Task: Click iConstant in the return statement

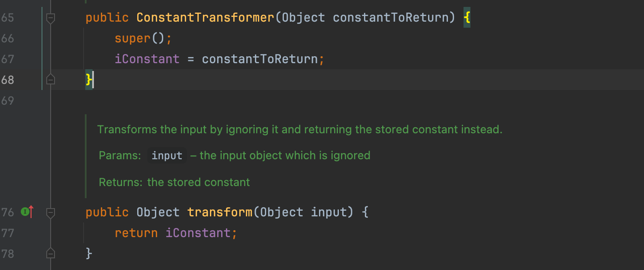Action: 198,233
